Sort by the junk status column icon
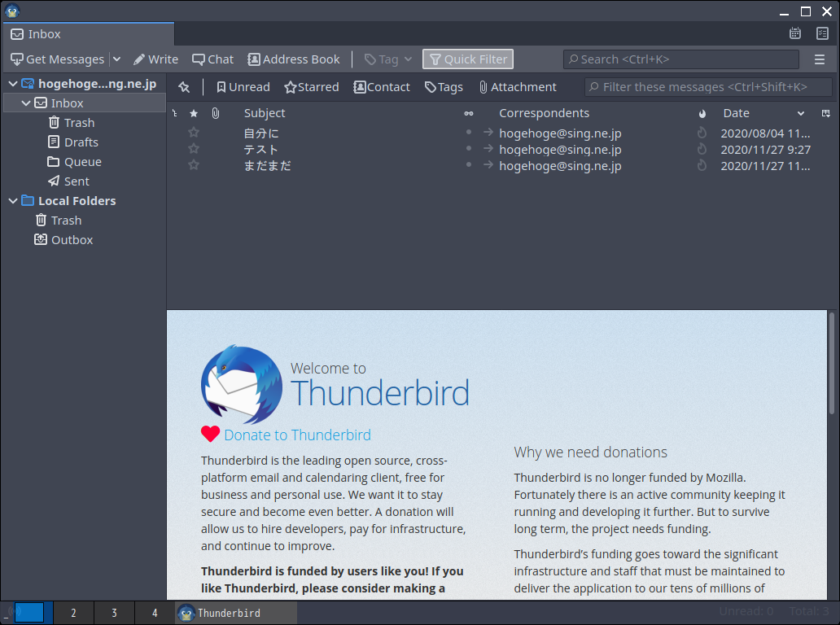 click(x=702, y=114)
